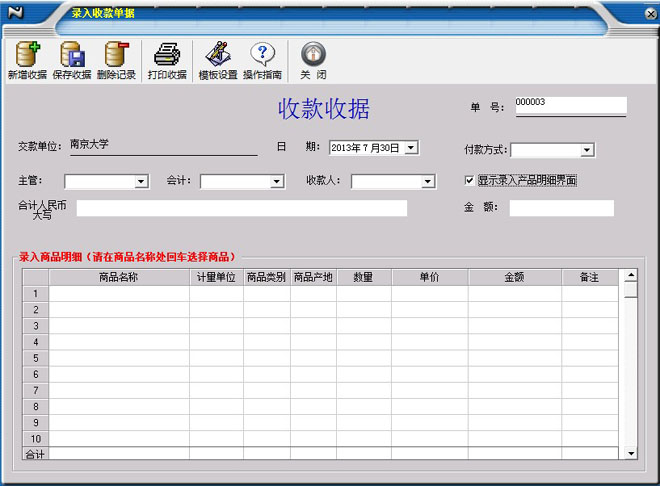Click the table scrollbar down arrow

[x=630, y=453]
